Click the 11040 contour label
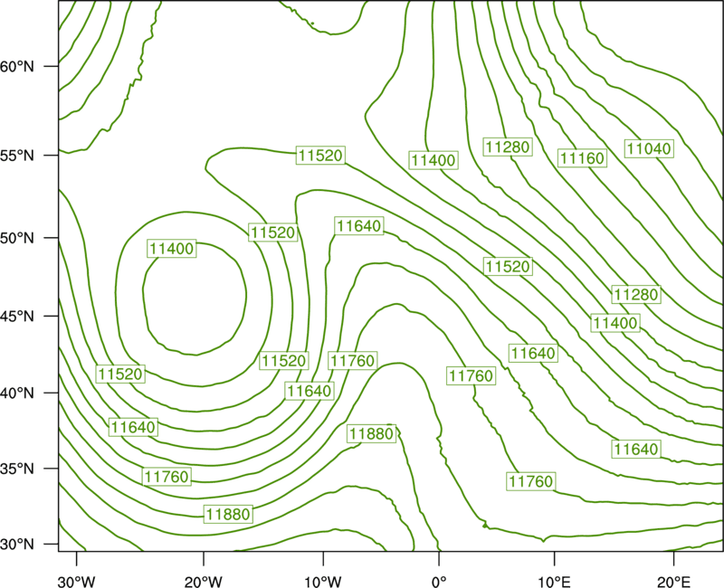 tap(649, 148)
